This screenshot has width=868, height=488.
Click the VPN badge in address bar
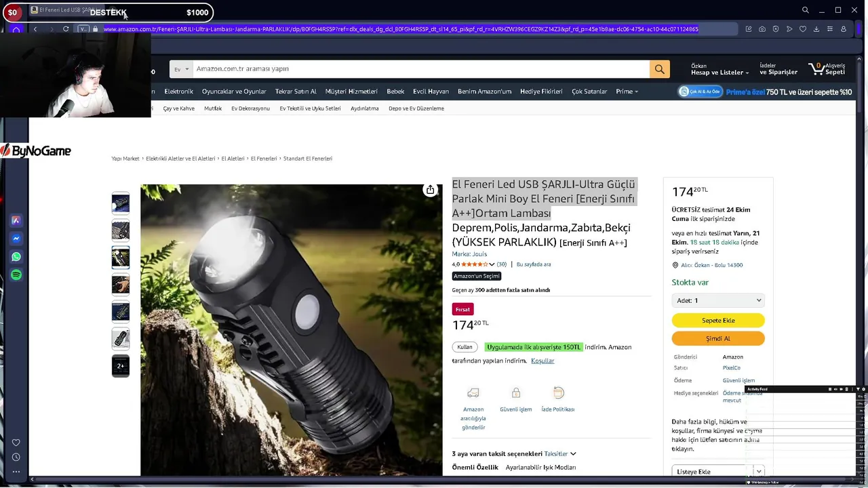click(x=83, y=29)
